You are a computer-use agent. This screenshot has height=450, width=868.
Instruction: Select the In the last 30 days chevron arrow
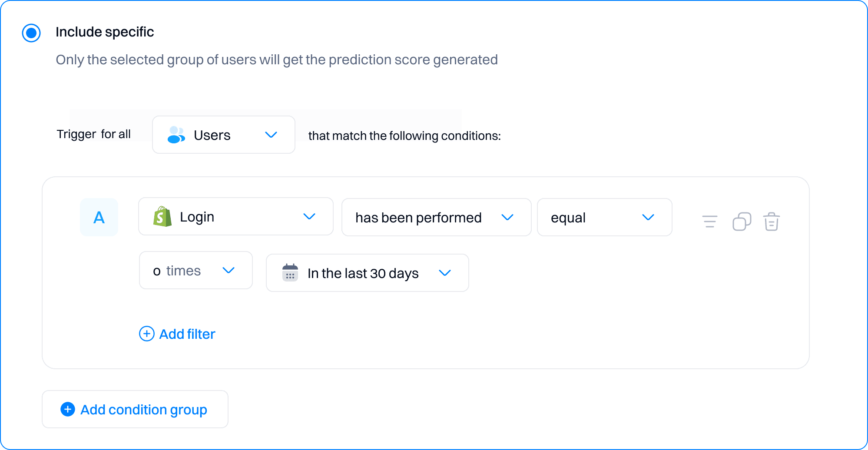click(x=445, y=273)
